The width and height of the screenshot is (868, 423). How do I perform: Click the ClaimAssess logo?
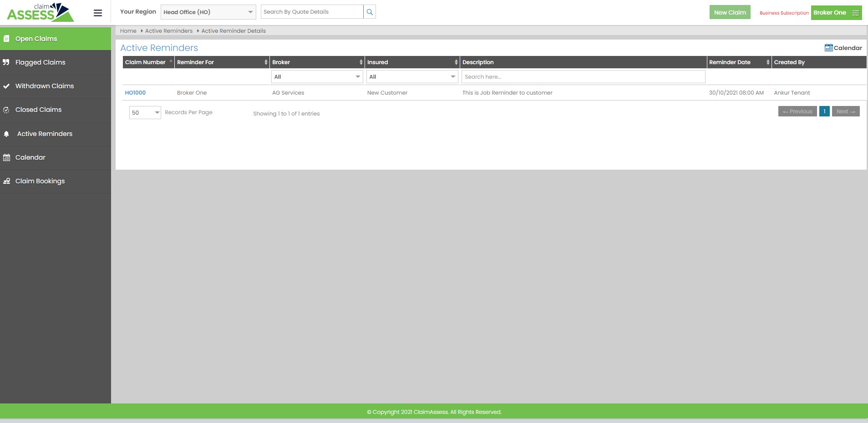tap(40, 12)
